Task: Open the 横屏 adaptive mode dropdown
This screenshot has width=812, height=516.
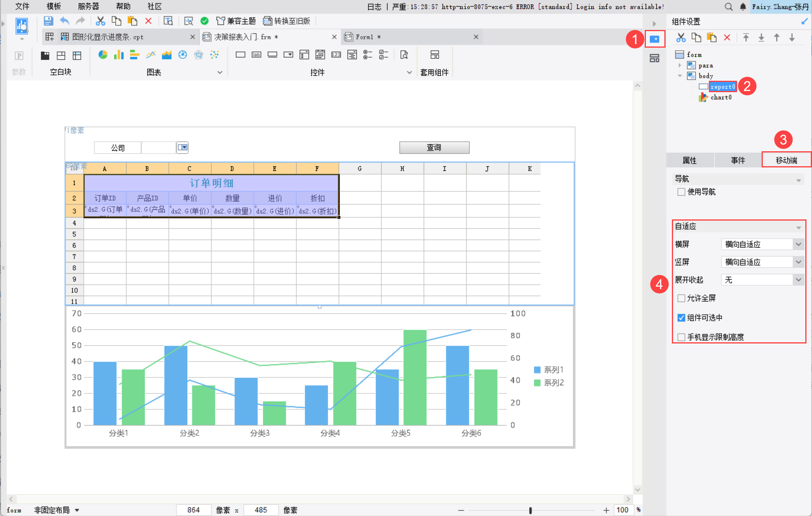Action: (798, 244)
